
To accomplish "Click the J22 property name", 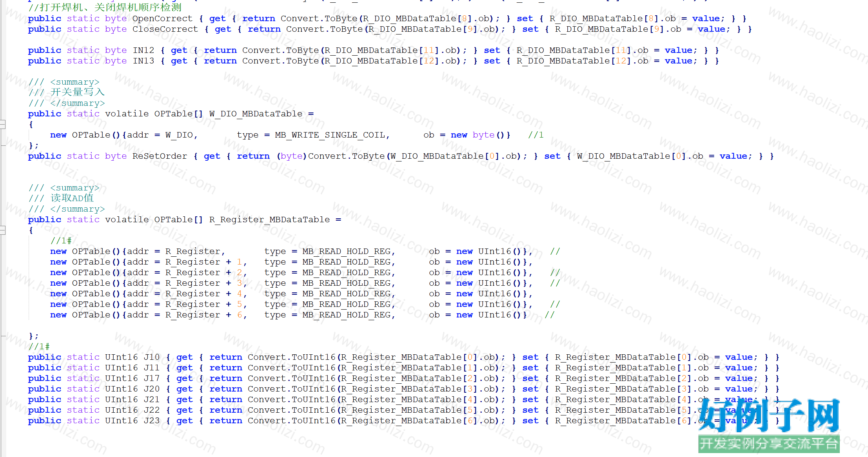I will 152,410.
